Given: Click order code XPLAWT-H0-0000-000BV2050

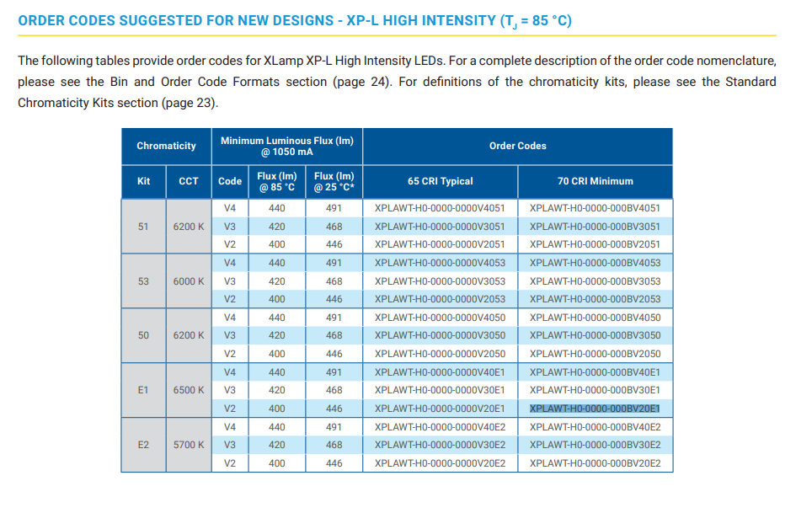Looking at the screenshot, I should pos(595,354).
